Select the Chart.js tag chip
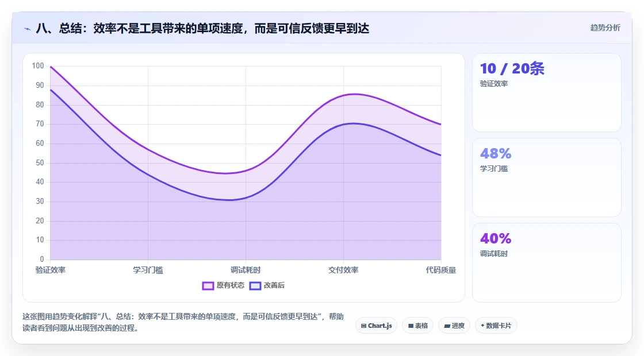The image size is (644, 356). pyautogui.click(x=376, y=326)
